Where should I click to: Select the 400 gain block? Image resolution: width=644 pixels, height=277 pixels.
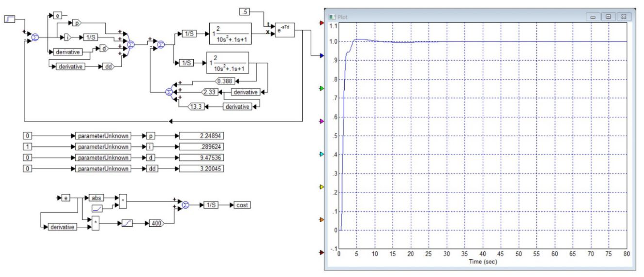click(x=157, y=223)
